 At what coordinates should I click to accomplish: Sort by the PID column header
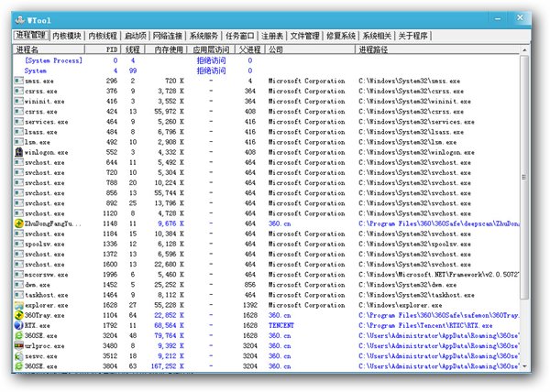point(103,49)
